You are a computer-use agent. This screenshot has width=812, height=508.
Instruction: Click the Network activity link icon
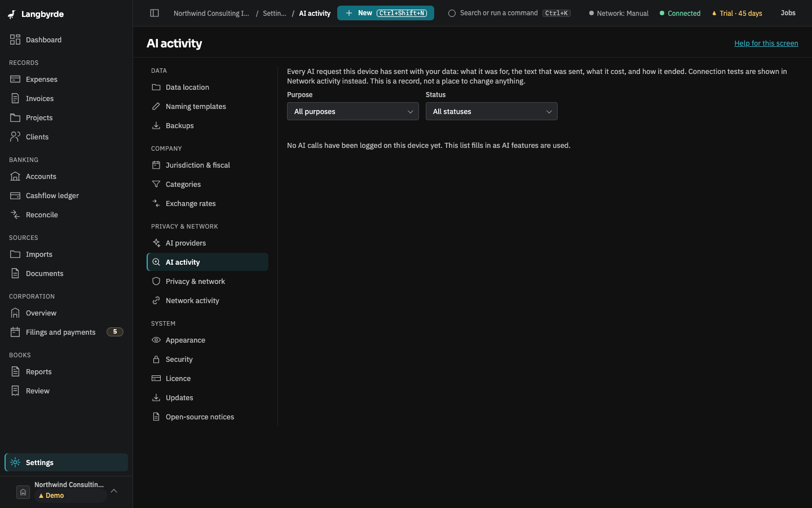pos(156,300)
